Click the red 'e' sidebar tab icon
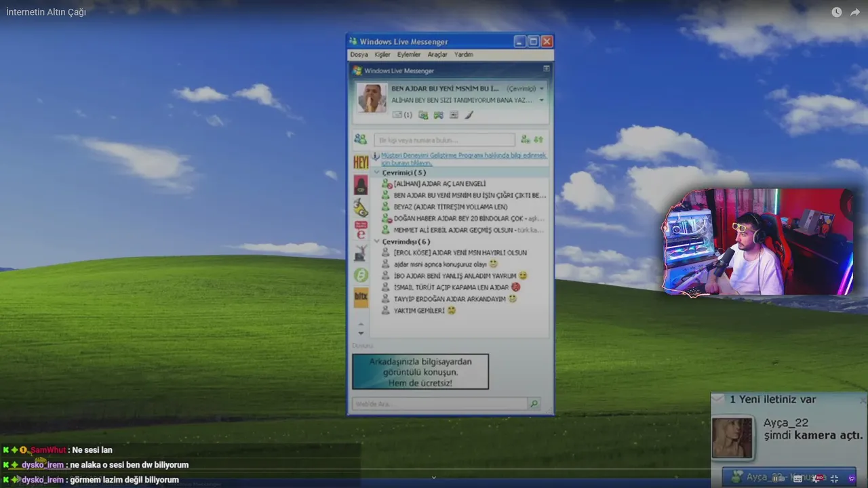Viewport: 868px width, 488px height. (361, 230)
